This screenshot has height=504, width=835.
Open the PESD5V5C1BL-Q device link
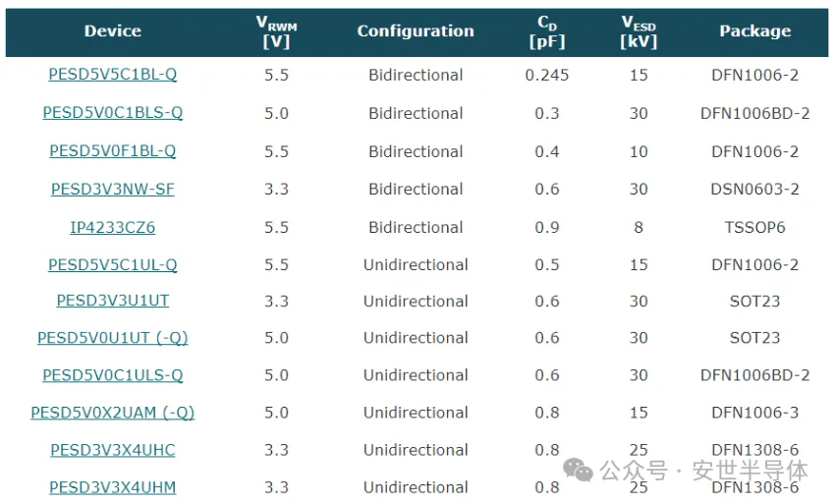[x=113, y=75]
